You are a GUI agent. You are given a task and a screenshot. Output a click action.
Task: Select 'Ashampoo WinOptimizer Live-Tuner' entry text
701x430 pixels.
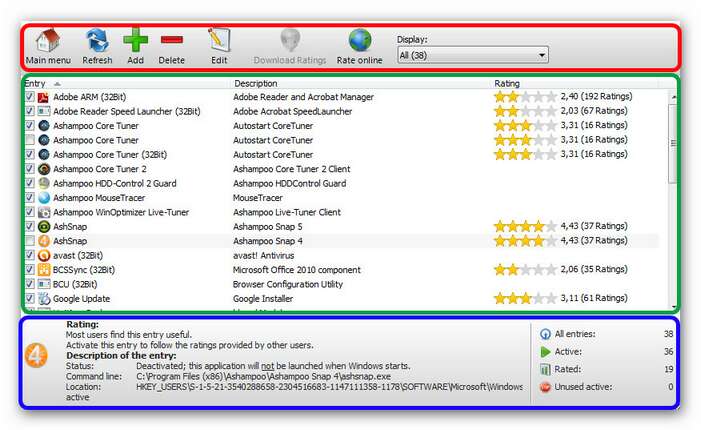(x=121, y=212)
